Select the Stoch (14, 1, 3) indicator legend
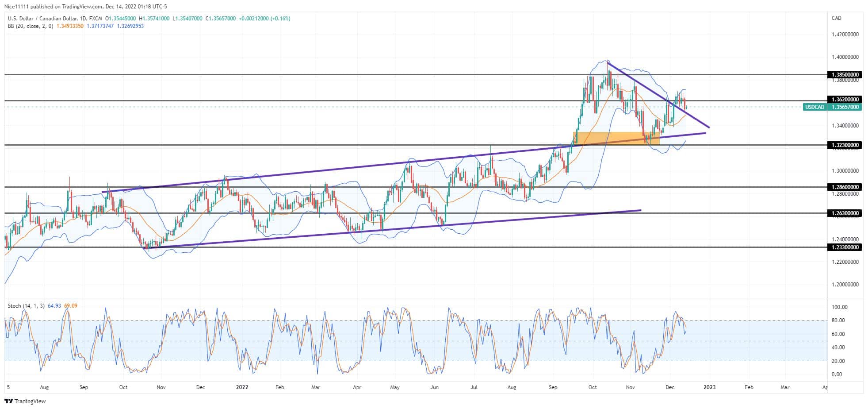The height and width of the screenshot is (409, 868). 27,306
